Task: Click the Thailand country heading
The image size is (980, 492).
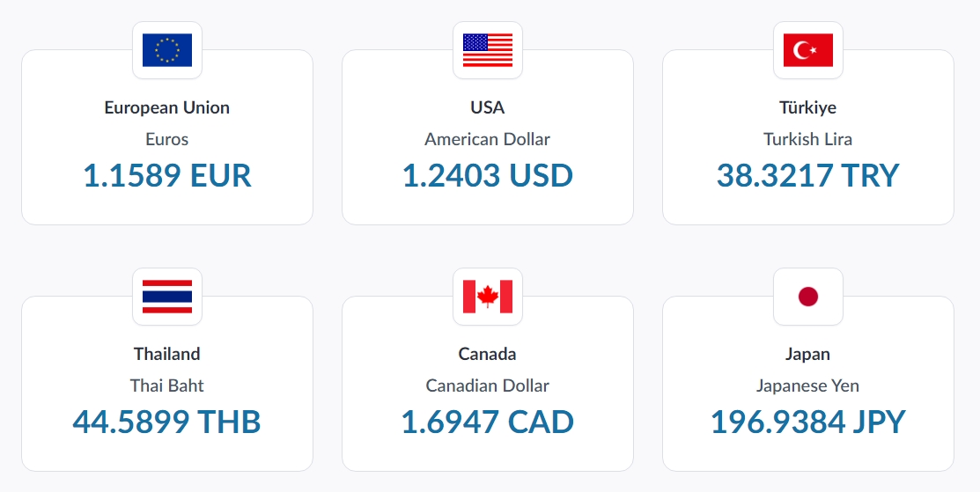Action: (167, 354)
